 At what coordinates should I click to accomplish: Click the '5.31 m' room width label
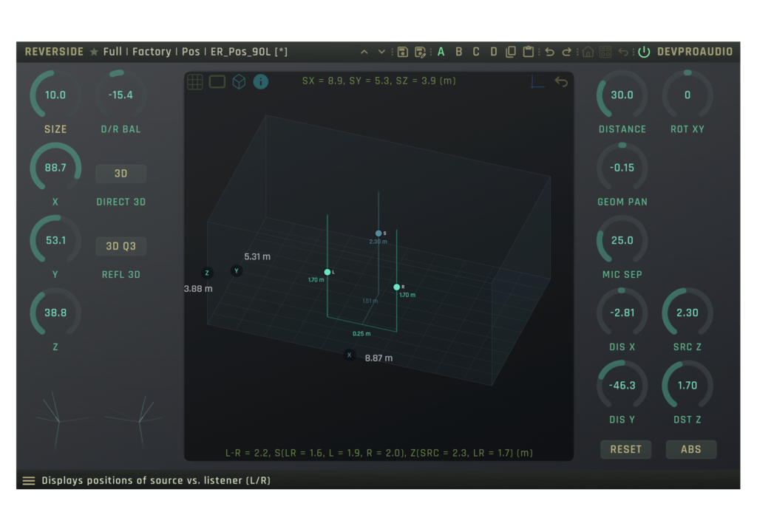click(x=257, y=257)
